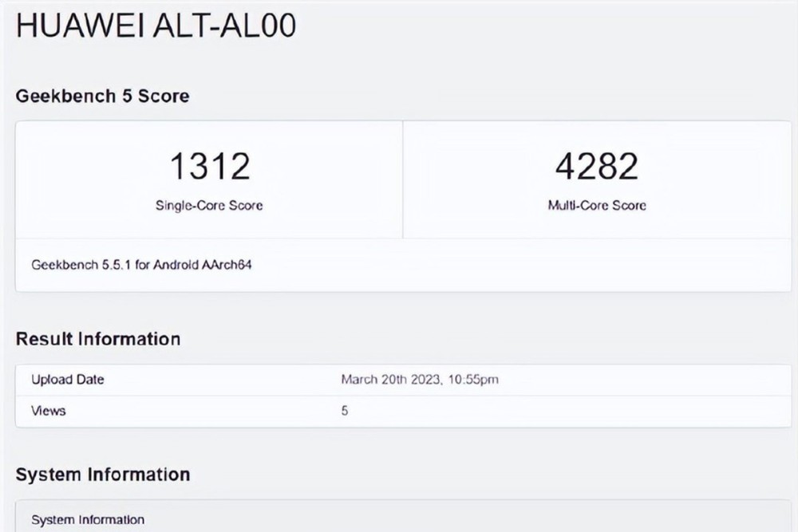798x532 pixels.
Task: Click the HUAWEI ALT-AL00 device title
Action: [x=156, y=25]
